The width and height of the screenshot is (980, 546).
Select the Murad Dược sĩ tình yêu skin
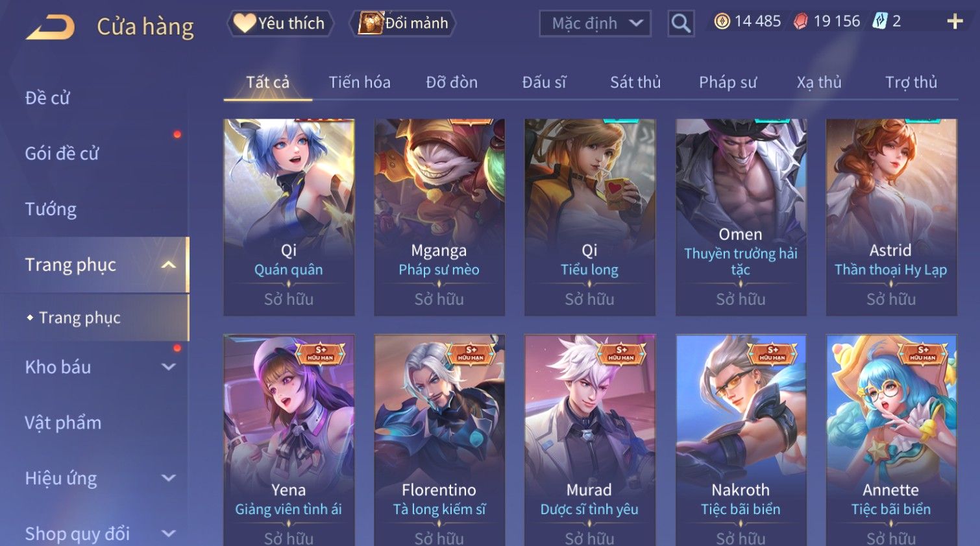click(x=589, y=440)
